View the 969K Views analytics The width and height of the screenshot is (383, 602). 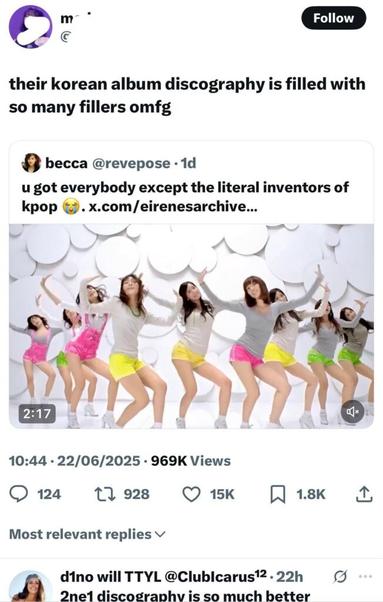(x=191, y=461)
